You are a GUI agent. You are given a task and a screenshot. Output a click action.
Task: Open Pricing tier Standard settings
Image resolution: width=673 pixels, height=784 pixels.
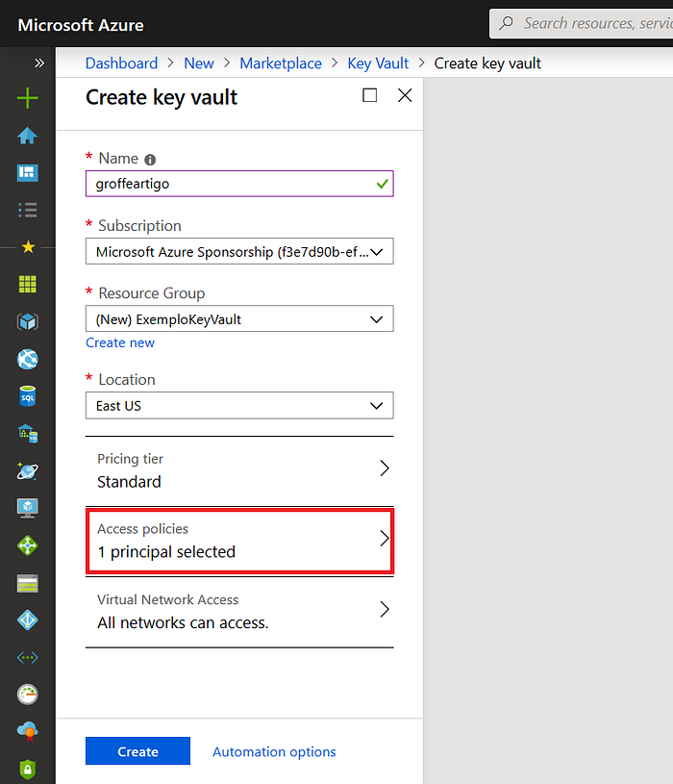[x=239, y=471]
